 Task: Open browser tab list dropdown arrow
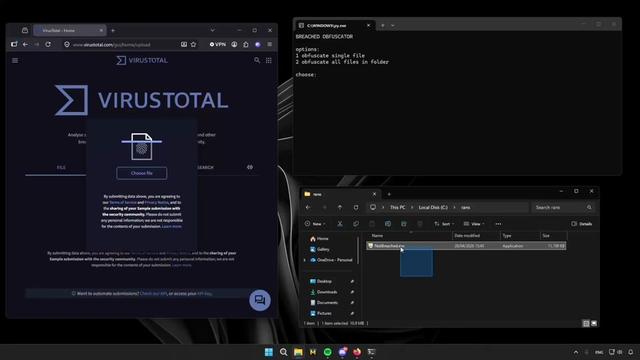pyautogui.click(x=212, y=30)
